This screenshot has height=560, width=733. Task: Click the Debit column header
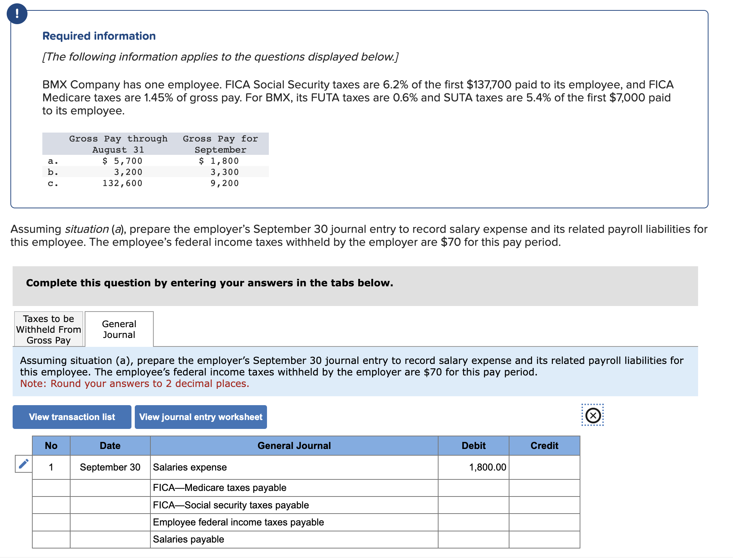coord(473,446)
